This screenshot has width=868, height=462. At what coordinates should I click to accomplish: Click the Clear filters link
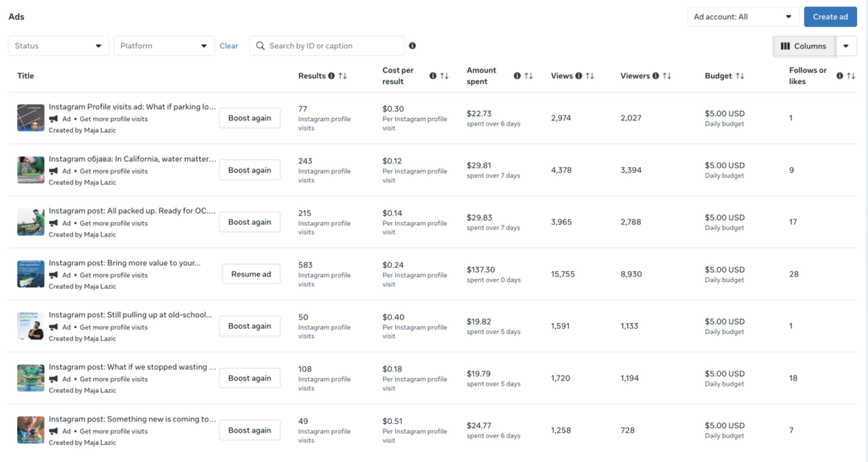[229, 46]
